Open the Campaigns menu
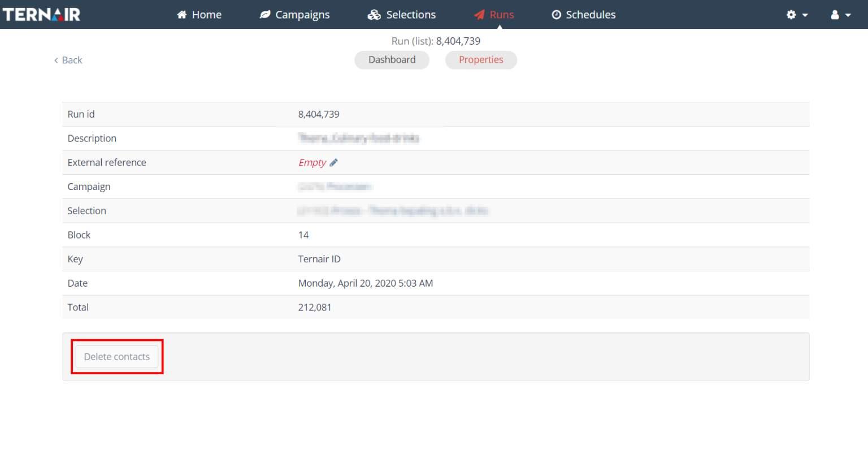The width and height of the screenshot is (868, 454). (294, 15)
